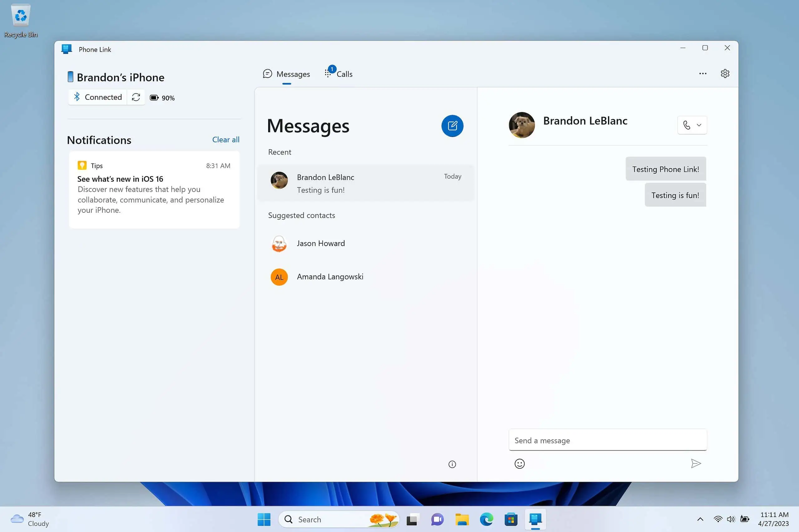Image resolution: width=799 pixels, height=532 pixels.
Task: Click Clear all notifications button
Action: pos(226,139)
